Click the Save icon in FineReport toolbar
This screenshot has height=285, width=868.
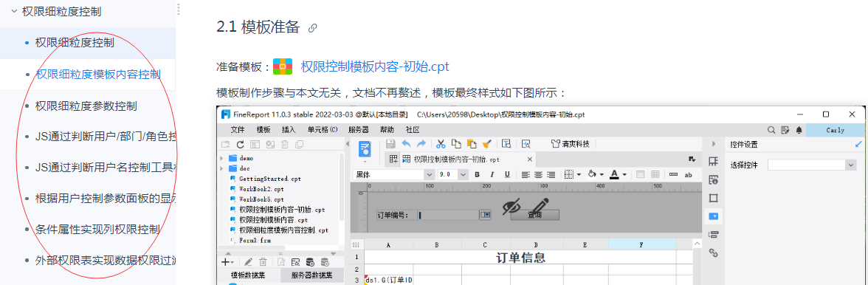(x=390, y=144)
